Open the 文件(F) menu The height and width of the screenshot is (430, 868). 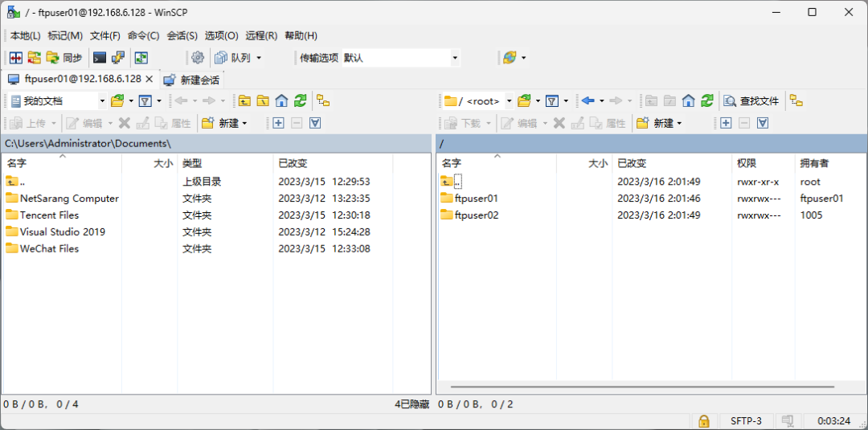(105, 36)
